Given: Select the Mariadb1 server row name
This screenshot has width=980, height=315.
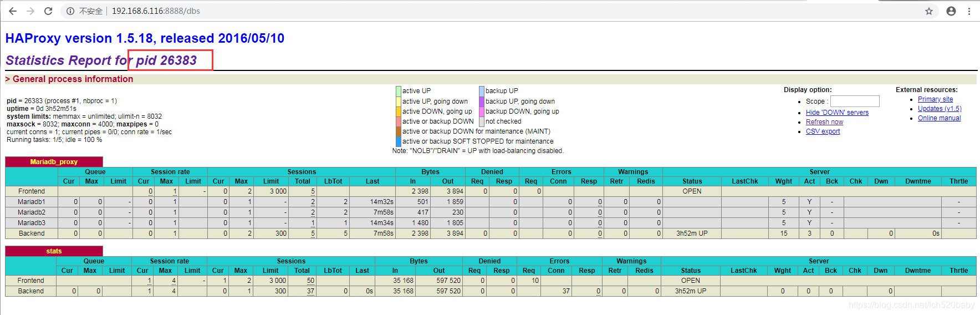Looking at the screenshot, I should [x=32, y=202].
